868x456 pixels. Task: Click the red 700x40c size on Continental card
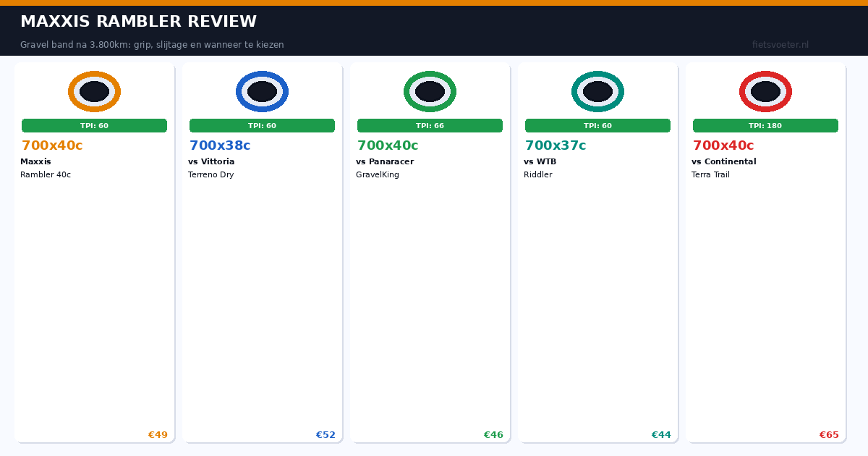click(x=723, y=145)
